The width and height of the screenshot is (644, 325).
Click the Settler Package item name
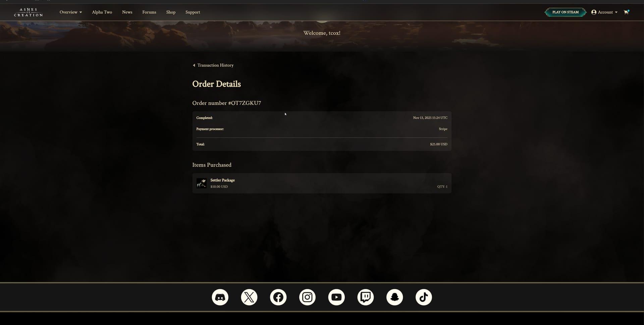pos(222,180)
